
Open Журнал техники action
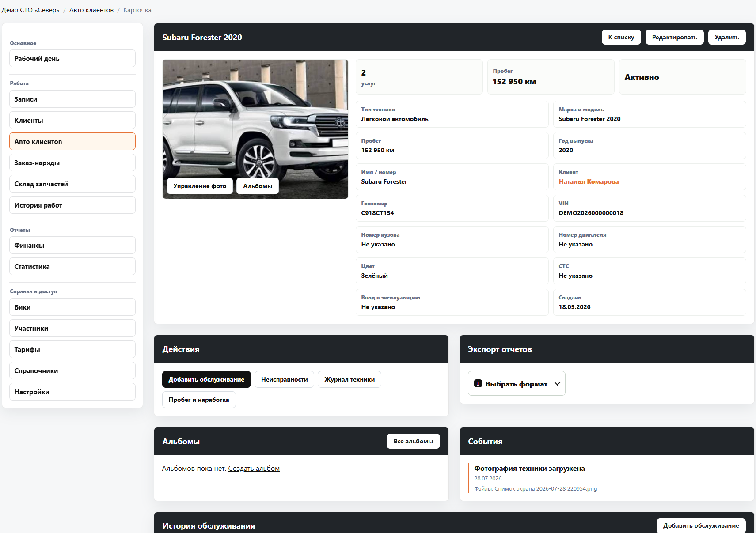tap(350, 379)
